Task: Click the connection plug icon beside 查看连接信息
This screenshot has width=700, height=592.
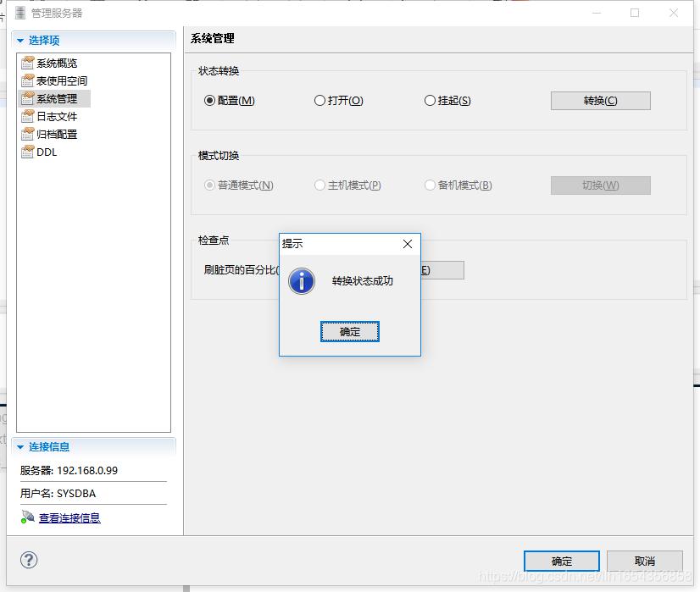Action: [28, 517]
